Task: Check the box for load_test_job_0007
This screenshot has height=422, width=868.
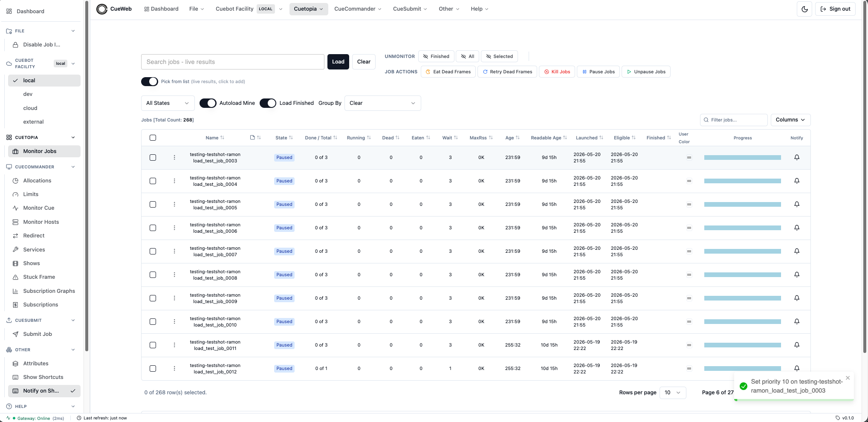Action: (x=153, y=251)
